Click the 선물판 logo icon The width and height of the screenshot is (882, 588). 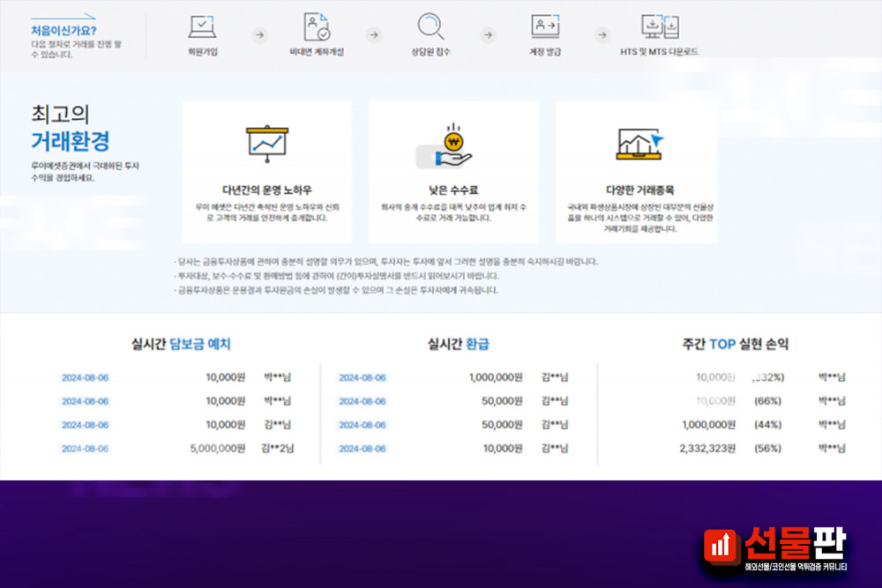pyautogui.click(x=722, y=546)
